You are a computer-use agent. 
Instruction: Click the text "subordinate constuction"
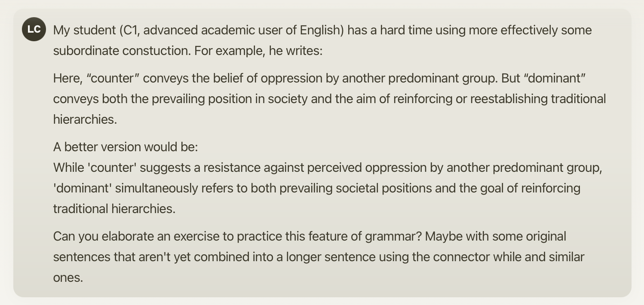pyautogui.click(x=121, y=51)
